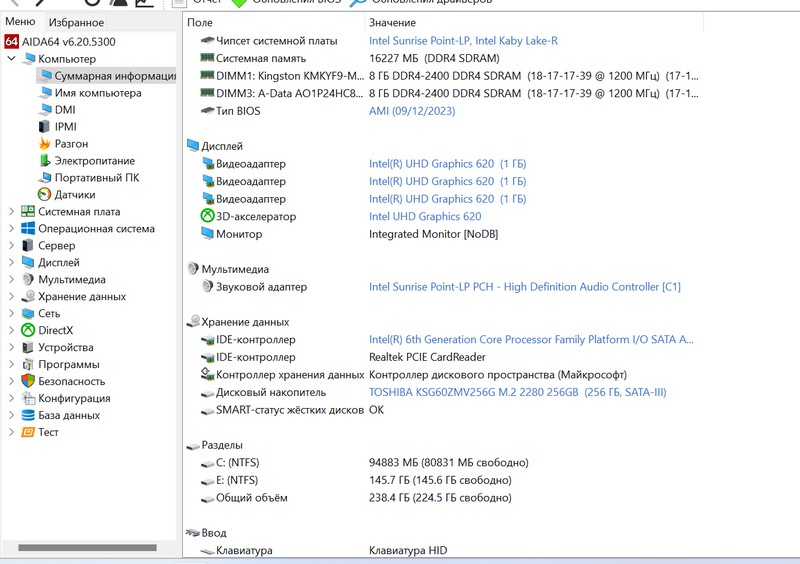Switch to the Избранное tab

pyautogui.click(x=76, y=22)
